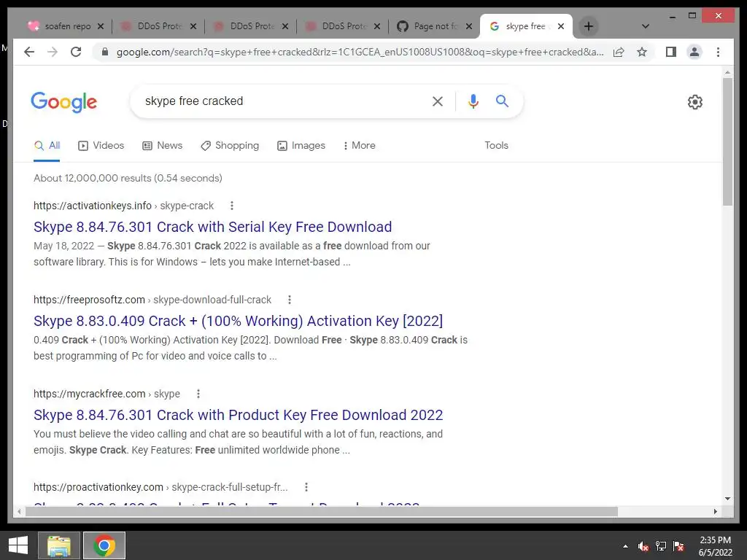Clear the search box text
This screenshot has height=560, width=747.
click(x=438, y=101)
